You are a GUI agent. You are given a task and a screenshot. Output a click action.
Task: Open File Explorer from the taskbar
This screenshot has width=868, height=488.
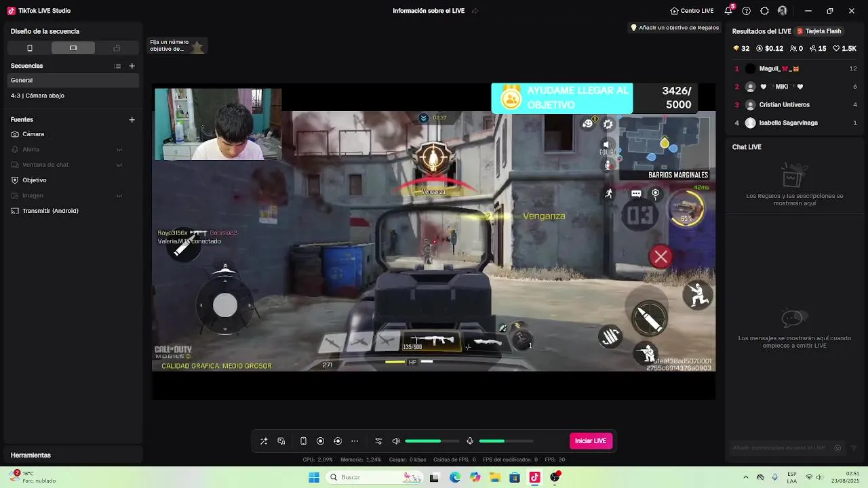pos(495,477)
